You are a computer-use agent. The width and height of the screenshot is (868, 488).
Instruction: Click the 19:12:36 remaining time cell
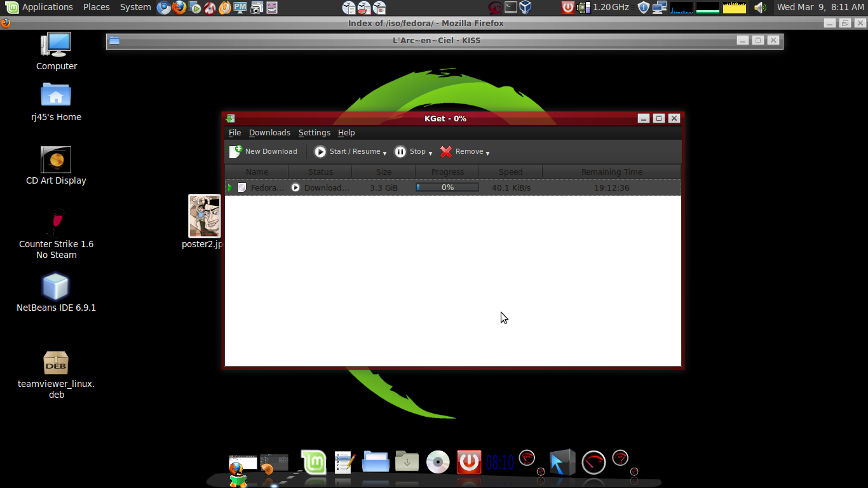[x=611, y=187]
